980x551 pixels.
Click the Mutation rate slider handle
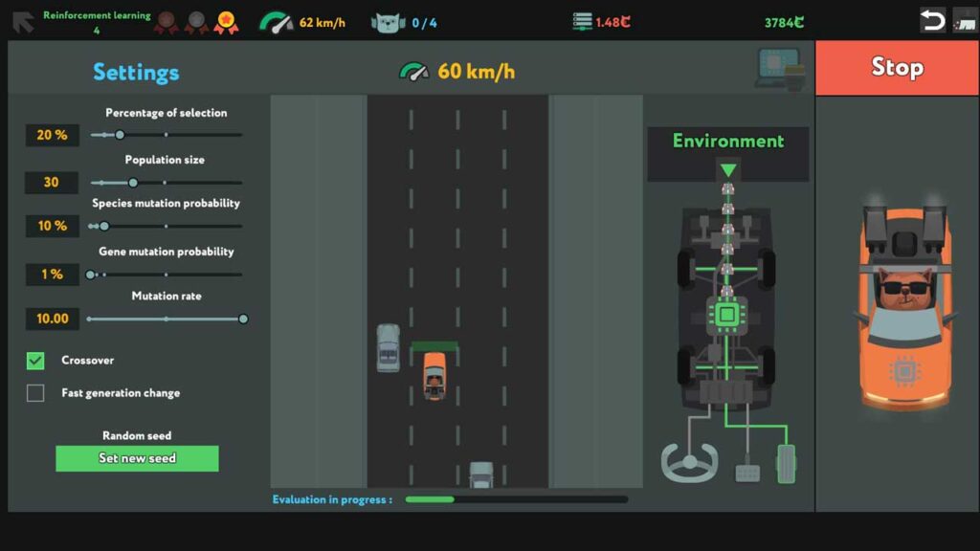(243, 319)
